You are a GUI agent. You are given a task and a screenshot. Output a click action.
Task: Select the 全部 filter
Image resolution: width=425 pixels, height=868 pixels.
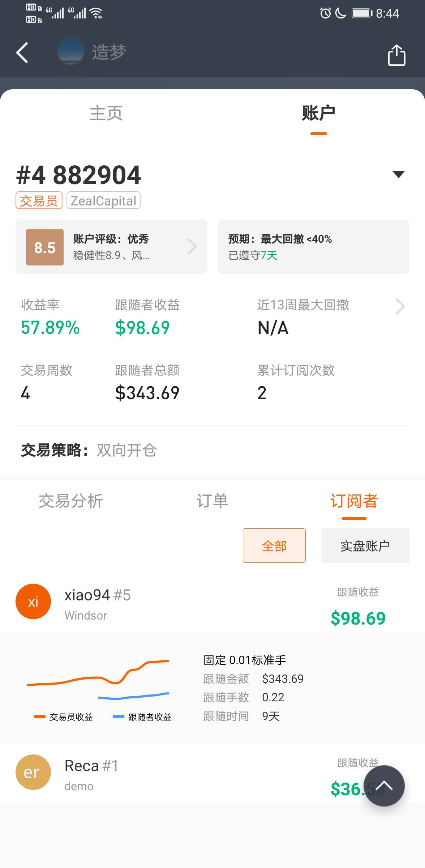pos(274,545)
